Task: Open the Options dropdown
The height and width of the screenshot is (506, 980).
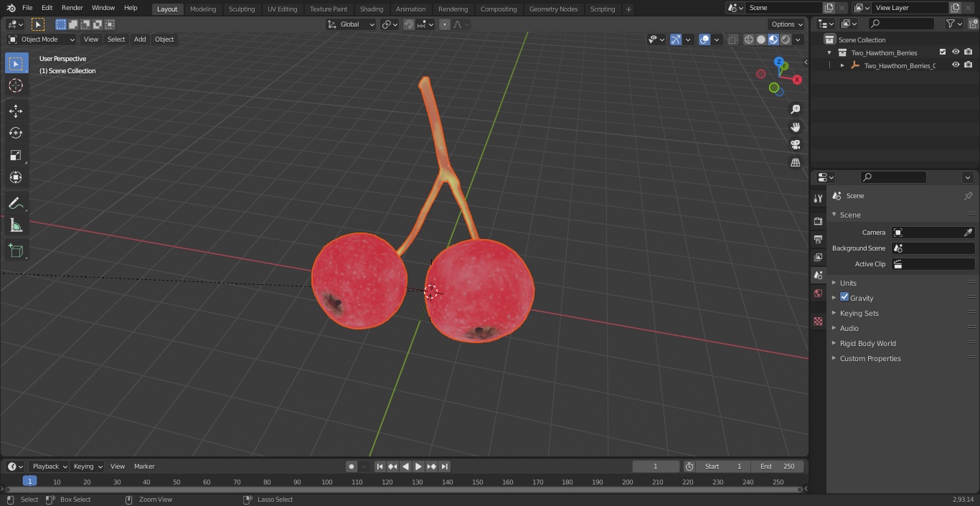Action: (x=787, y=24)
